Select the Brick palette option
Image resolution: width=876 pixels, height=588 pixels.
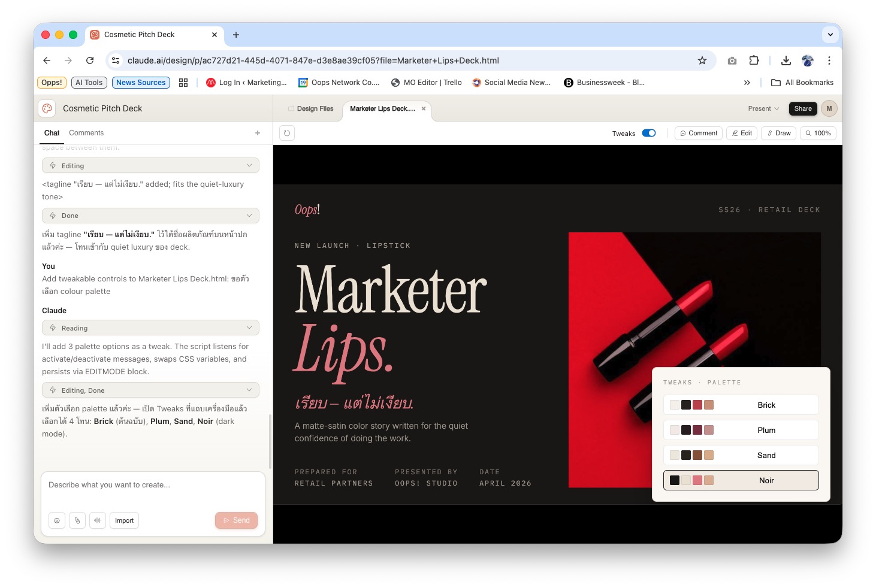(741, 405)
